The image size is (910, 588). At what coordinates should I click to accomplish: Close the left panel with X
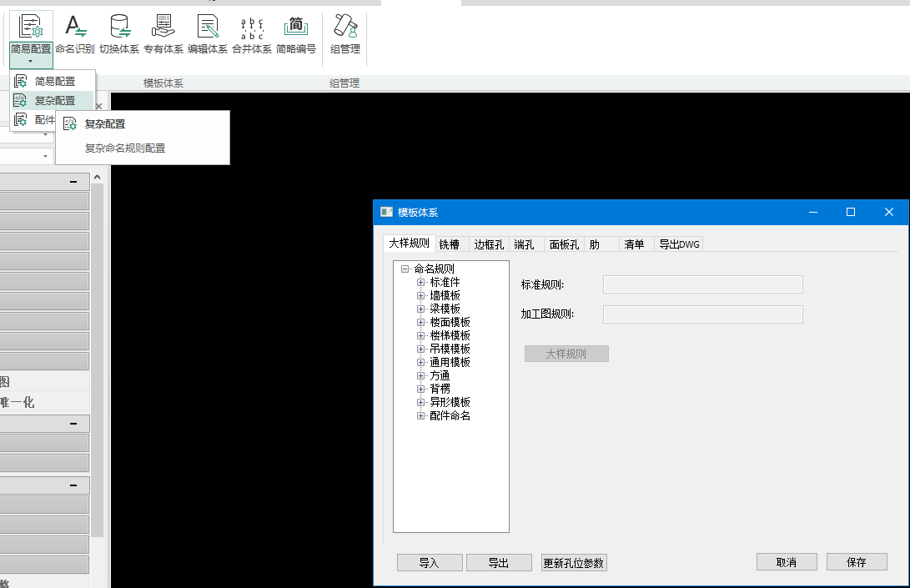98,106
